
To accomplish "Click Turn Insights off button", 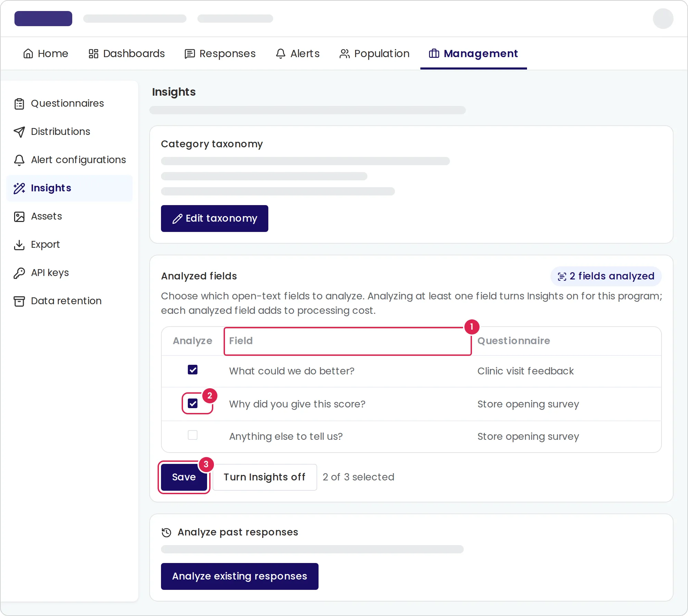I will point(265,477).
